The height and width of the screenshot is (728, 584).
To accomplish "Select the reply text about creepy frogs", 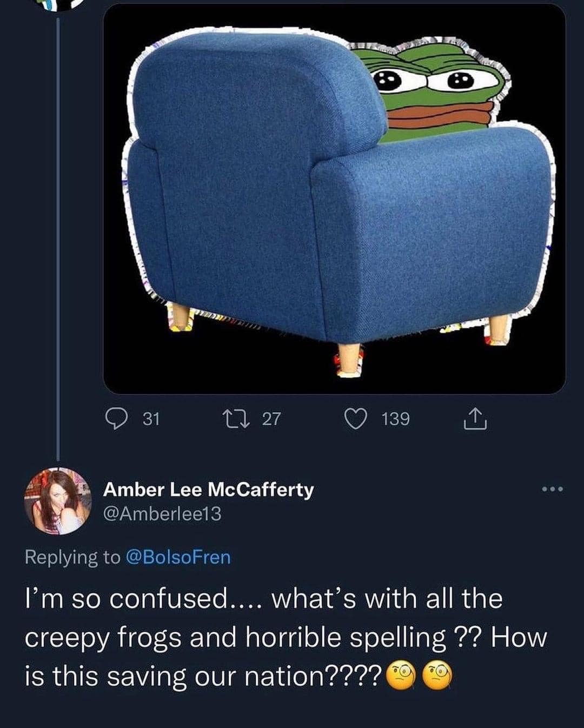I will 286,638.
